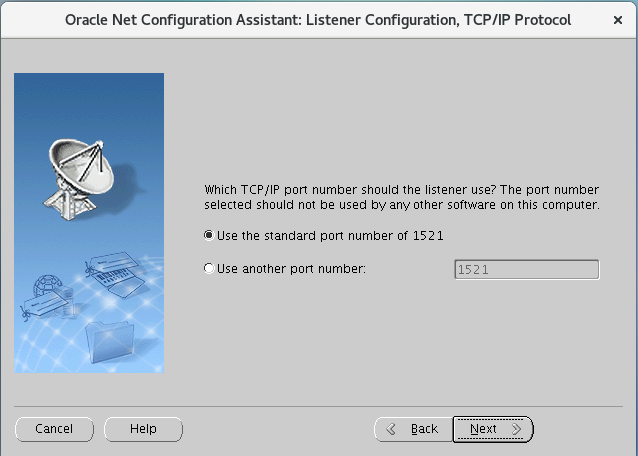
Task: Close the Oracle Net Configuration Assistant window
Action: [618, 20]
